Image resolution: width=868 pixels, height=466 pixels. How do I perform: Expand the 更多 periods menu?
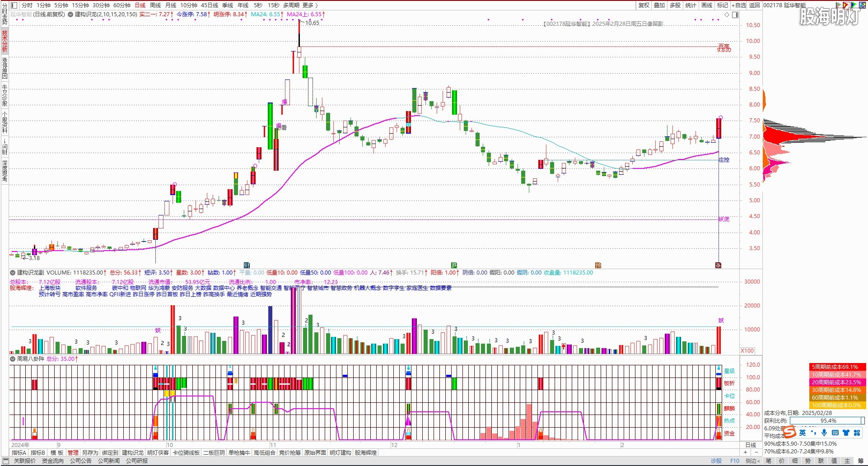[x=310, y=5]
